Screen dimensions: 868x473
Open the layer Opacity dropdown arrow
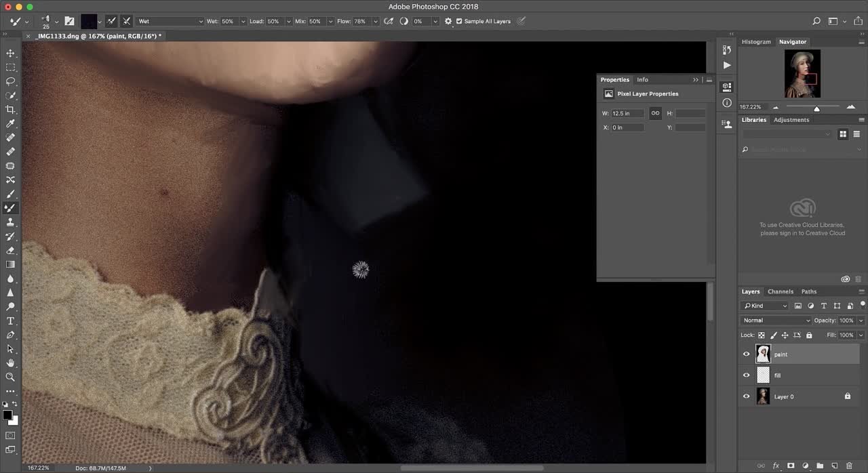(x=861, y=320)
